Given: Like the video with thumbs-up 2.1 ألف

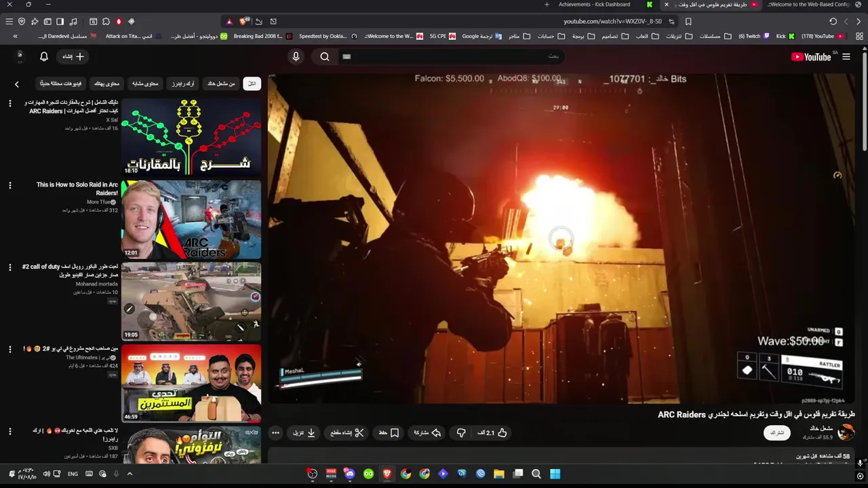Looking at the screenshot, I should pos(492,432).
